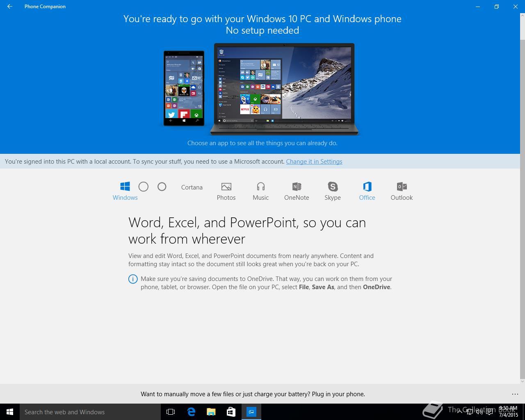Open the Photos app section
The height and width of the screenshot is (420, 525).
click(226, 192)
